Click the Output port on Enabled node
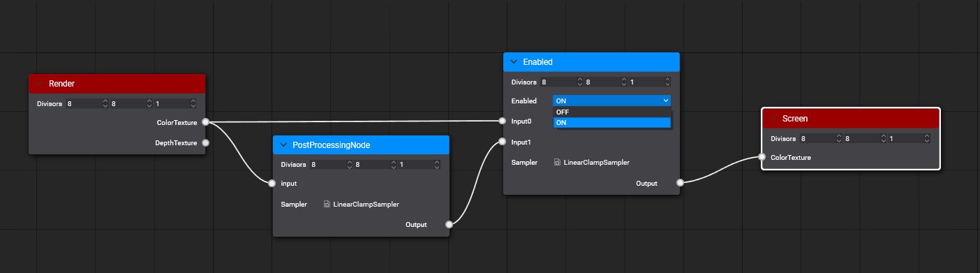 click(680, 183)
